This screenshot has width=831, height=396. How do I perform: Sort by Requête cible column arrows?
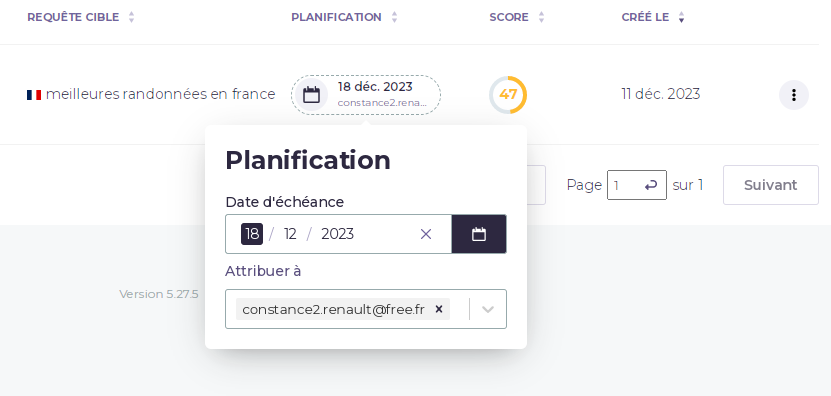tap(131, 17)
